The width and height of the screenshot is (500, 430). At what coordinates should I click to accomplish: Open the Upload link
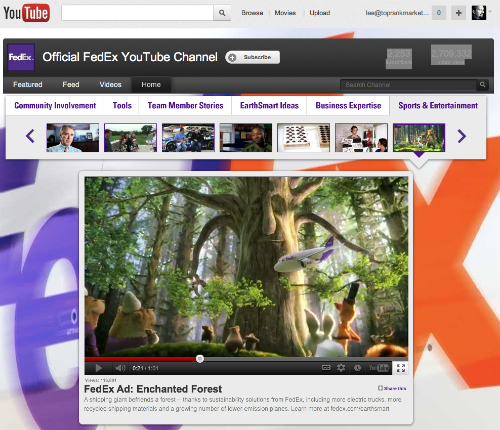[x=320, y=13]
